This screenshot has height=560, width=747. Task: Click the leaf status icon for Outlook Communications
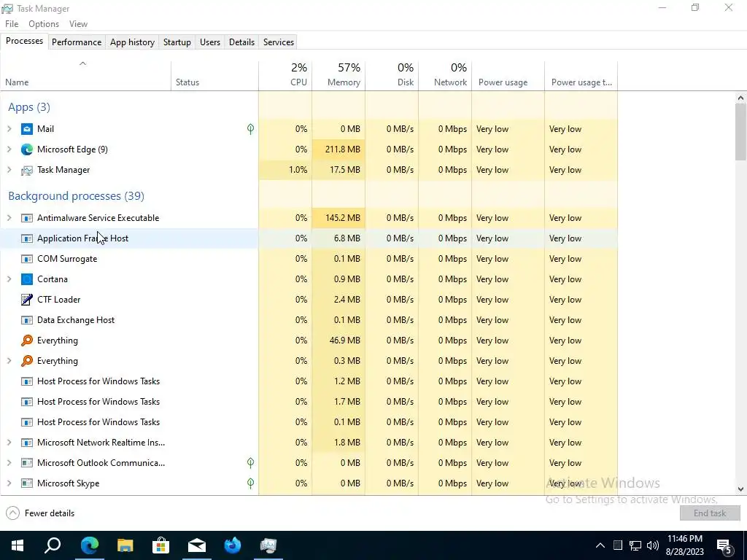(251, 463)
